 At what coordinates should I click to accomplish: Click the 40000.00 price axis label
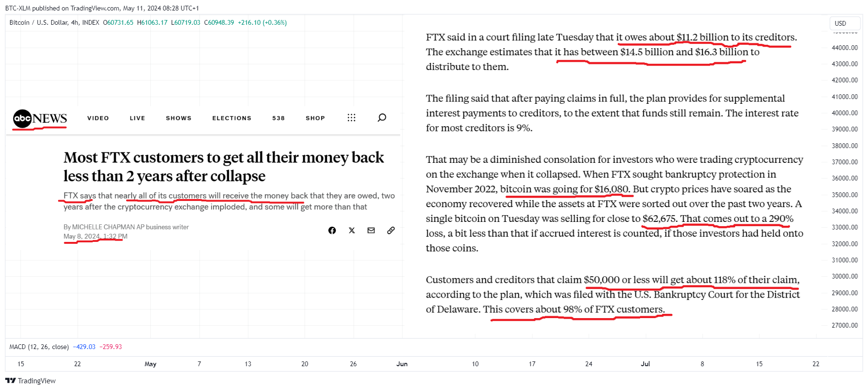click(845, 113)
